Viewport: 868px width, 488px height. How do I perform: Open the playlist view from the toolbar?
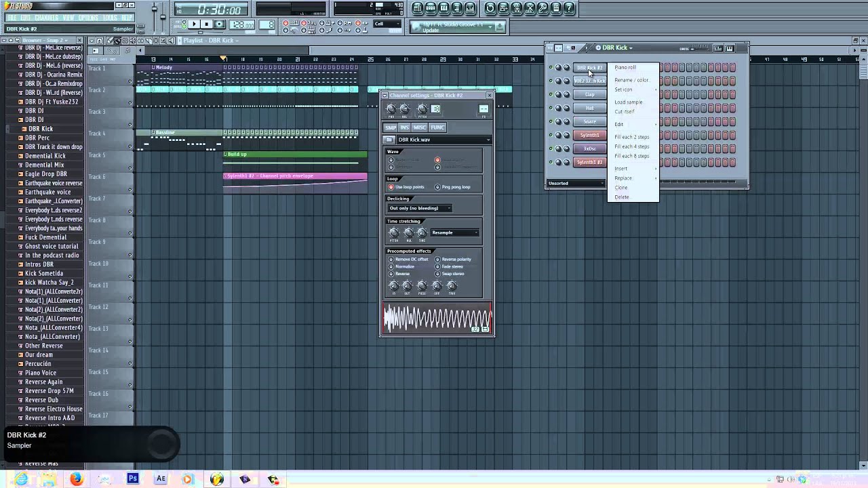[x=417, y=8]
